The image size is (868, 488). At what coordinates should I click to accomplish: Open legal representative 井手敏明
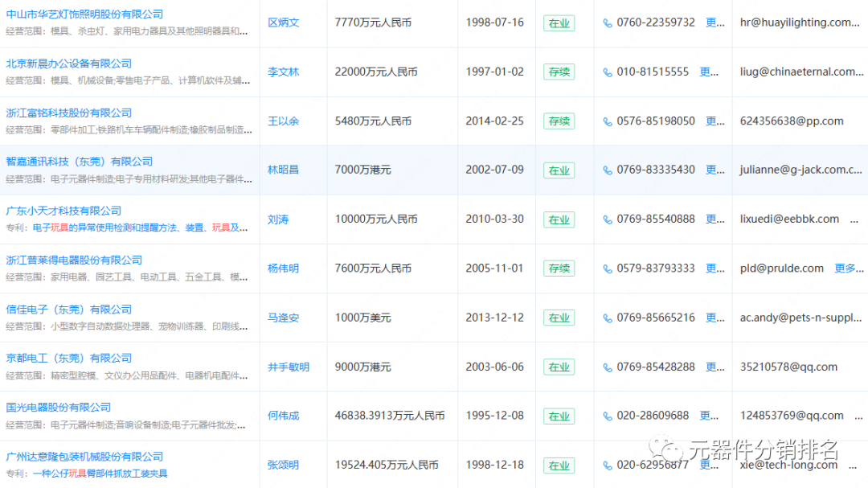(x=289, y=367)
